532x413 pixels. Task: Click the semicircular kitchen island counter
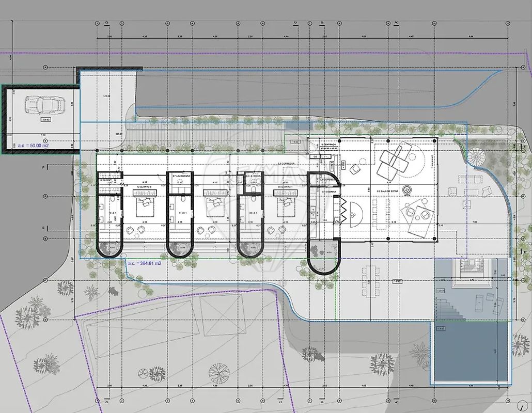pyautogui.click(x=355, y=214)
